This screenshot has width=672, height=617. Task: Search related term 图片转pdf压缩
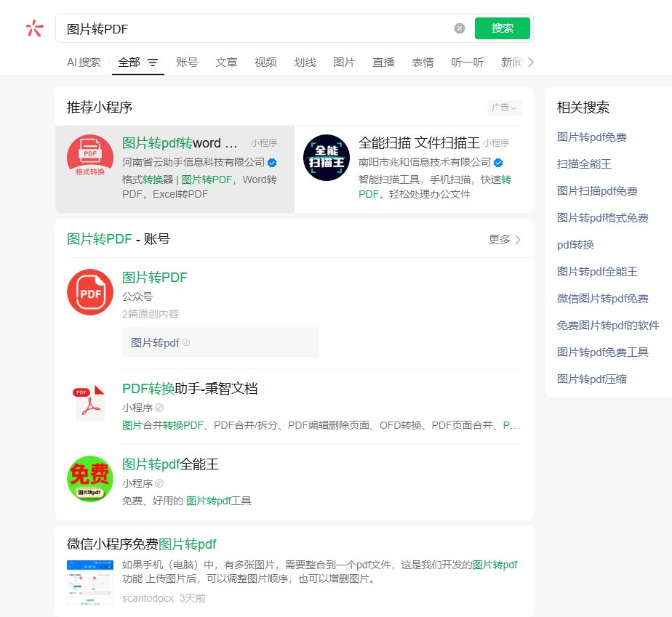click(x=592, y=379)
